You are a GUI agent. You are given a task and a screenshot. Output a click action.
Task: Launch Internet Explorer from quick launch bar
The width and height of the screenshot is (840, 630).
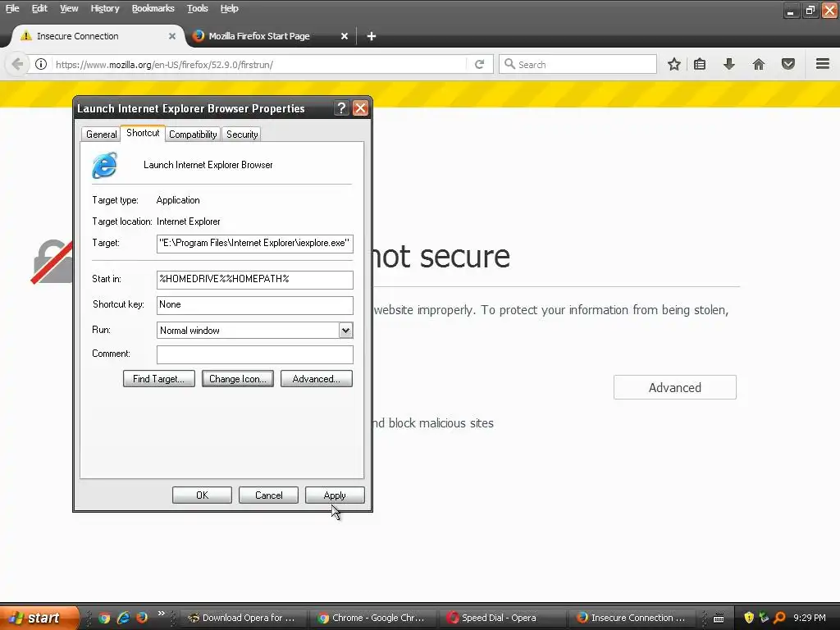(123, 618)
